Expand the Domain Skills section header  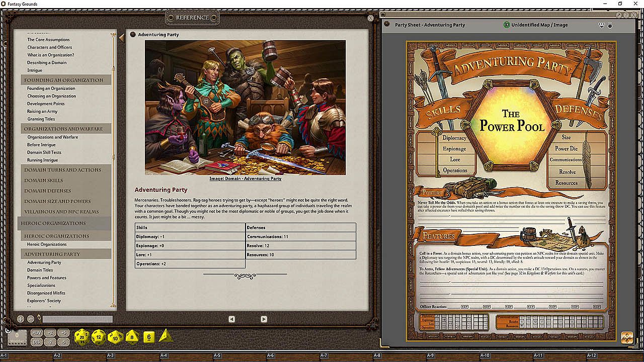[x=66, y=180]
